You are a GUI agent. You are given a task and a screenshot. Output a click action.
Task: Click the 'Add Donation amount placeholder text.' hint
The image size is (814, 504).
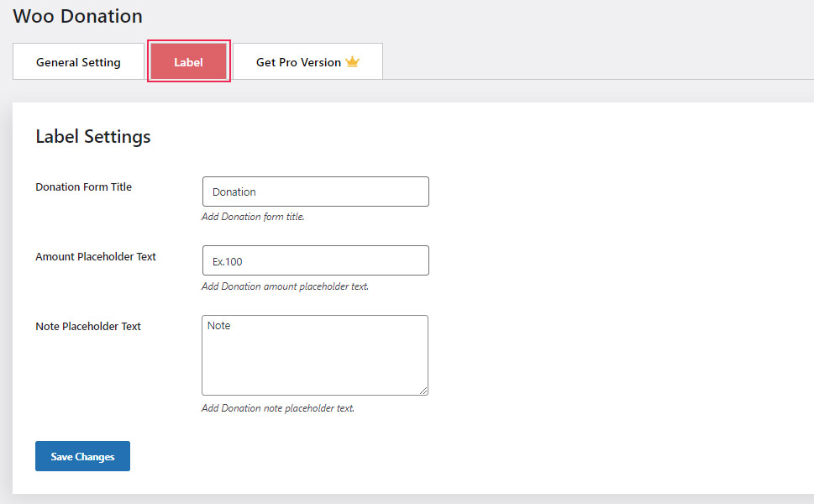[285, 286]
